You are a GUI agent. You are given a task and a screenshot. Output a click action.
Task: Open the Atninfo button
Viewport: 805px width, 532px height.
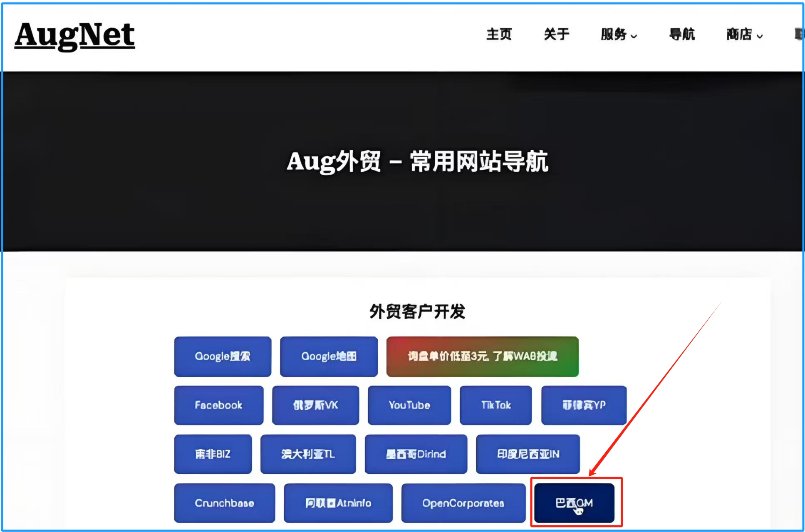point(338,503)
